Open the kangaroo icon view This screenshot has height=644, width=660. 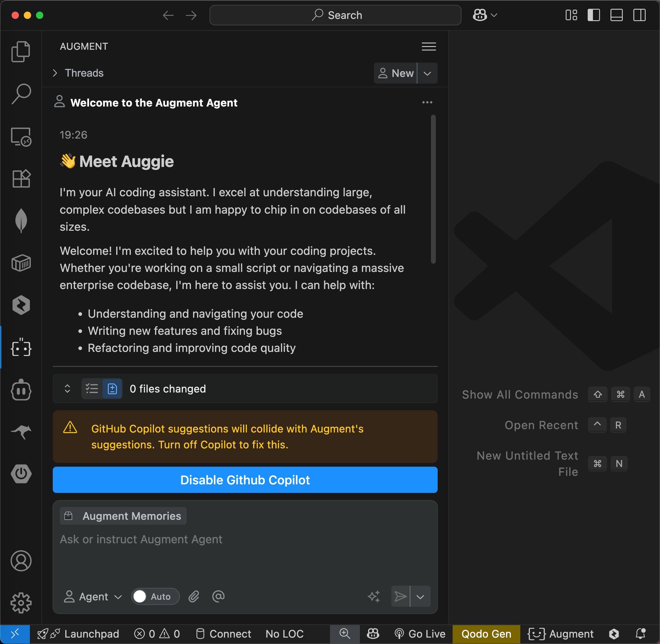[x=21, y=432]
